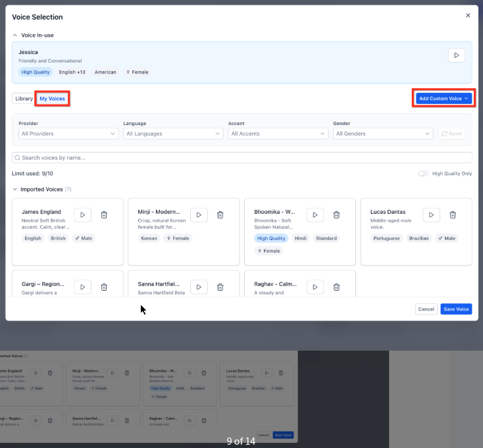Screen dimensions: 483x448
Task: Collapse the Imported Voices section
Action: pyautogui.click(x=14, y=189)
